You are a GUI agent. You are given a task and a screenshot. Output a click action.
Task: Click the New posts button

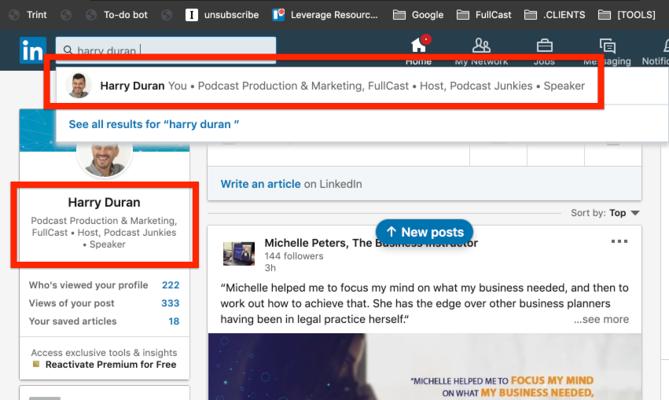coord(425,232)
